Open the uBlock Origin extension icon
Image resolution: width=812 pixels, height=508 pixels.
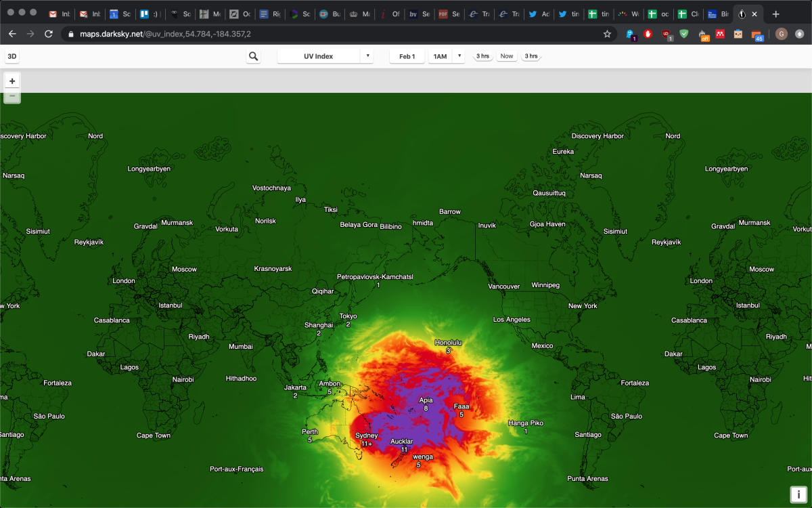coord(667,34)
